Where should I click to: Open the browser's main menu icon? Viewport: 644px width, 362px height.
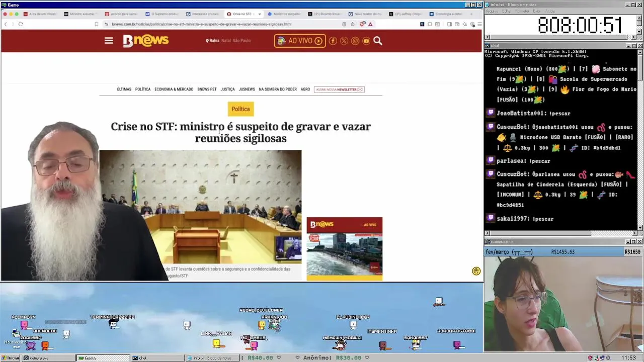coord(479,24)
